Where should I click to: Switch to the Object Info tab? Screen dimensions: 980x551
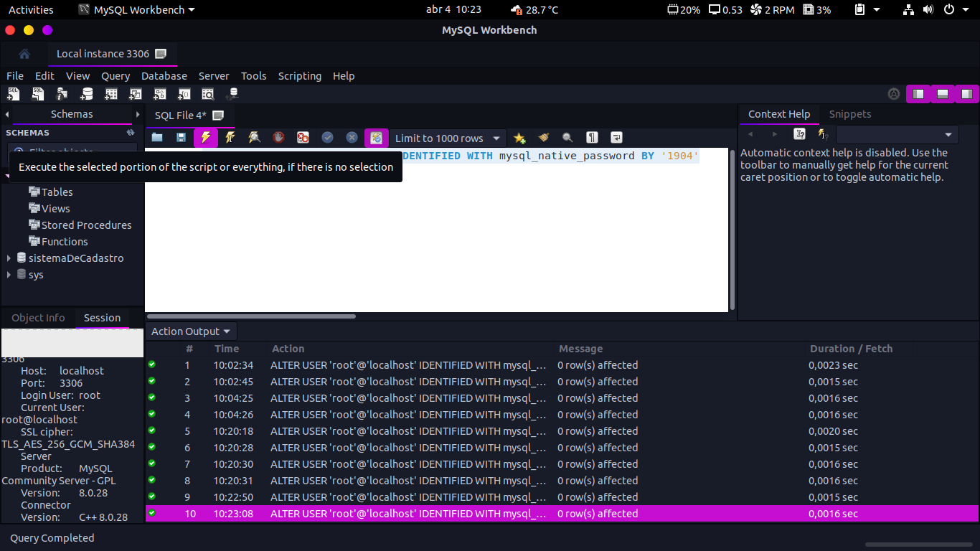pyautogui.click(x=38, y=318)
